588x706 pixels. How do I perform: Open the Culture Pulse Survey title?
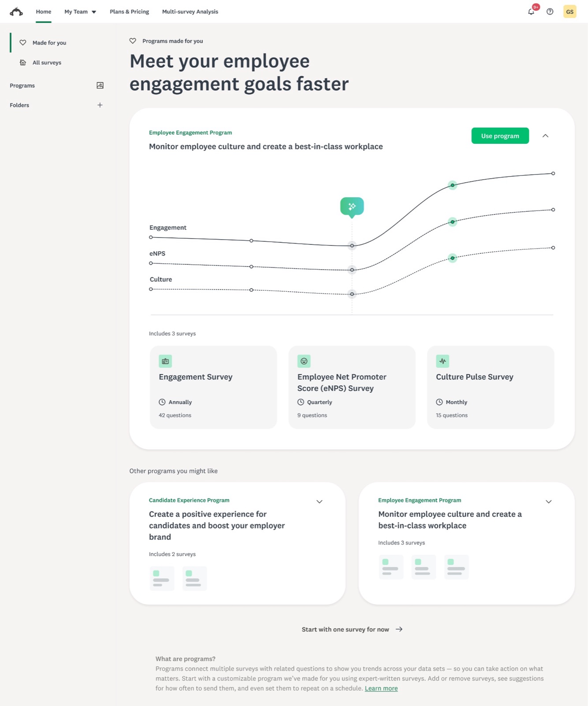(x=475, y=377)
